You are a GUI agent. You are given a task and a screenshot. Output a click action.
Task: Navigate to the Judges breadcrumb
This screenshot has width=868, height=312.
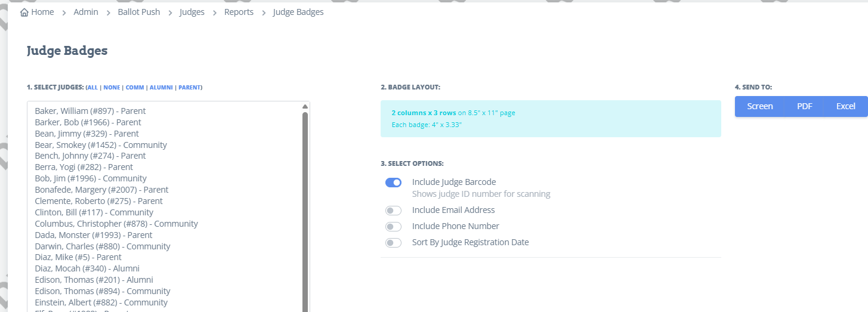192,12
